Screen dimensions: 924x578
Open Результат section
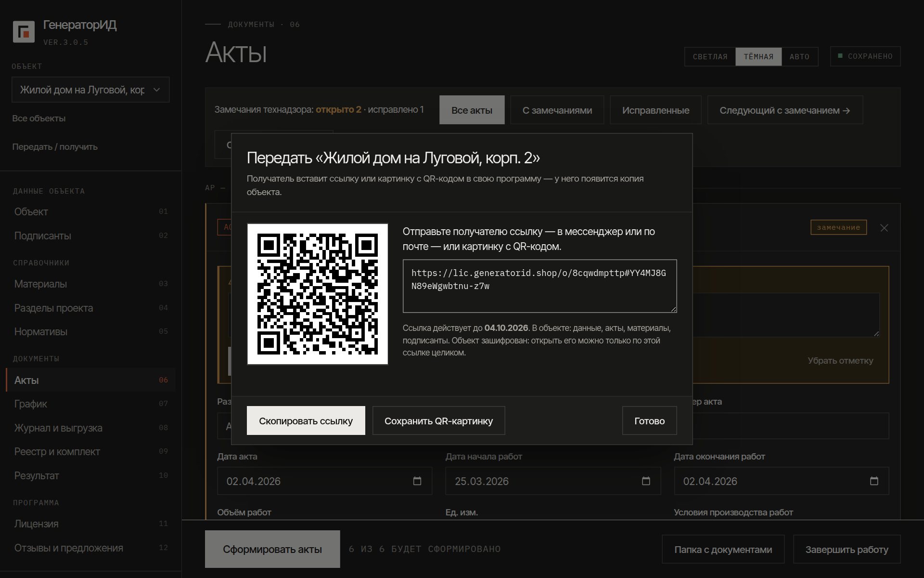[90, 475]
